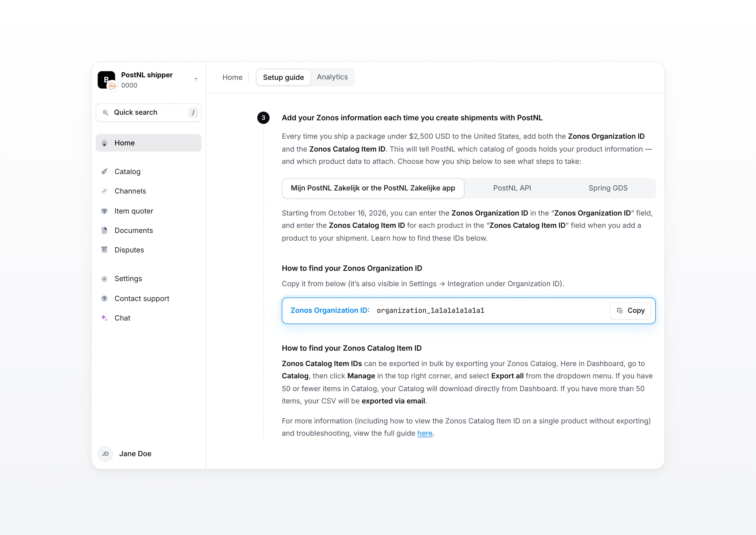The image size is (756, 535).
Task: Focus the Quick search field
Action: point(148,113)
